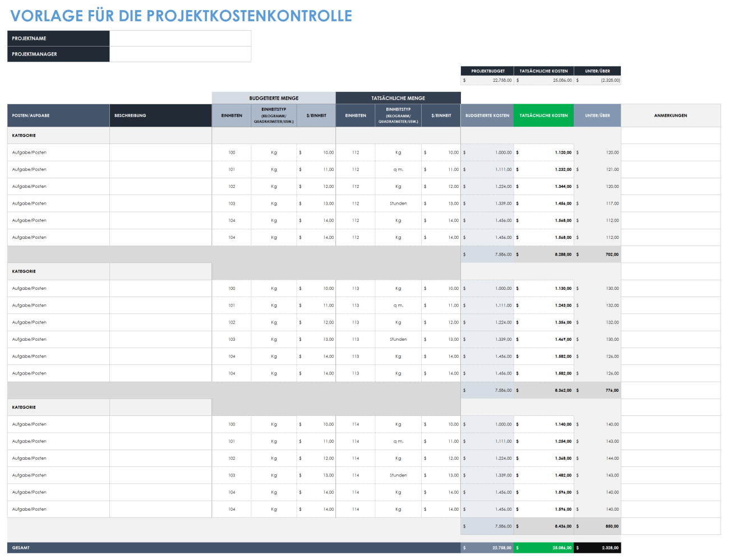The height and width of the screenshot is (560, 729).
Task: Click the POSTEN/AUFGABE column header
Action: point(58,115)
